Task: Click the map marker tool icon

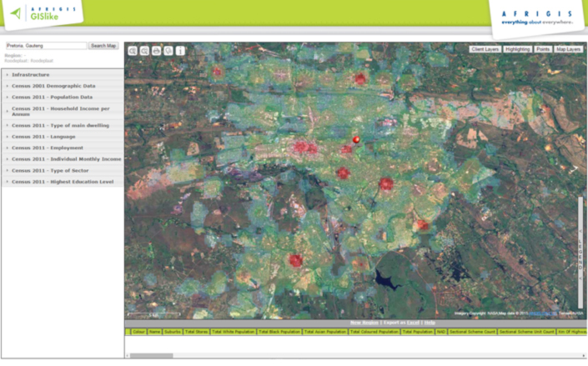Action: pyautogui.click(x=168, y=51)
